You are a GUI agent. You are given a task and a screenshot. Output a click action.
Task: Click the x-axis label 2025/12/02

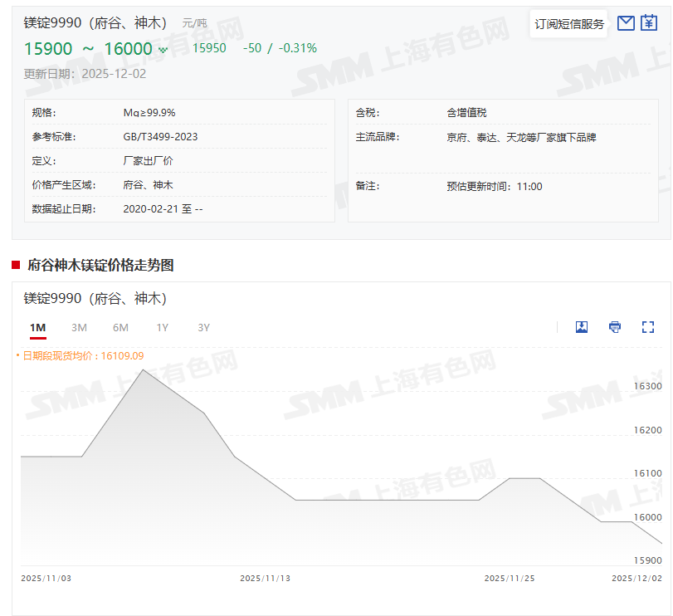[x=637, y=578]
